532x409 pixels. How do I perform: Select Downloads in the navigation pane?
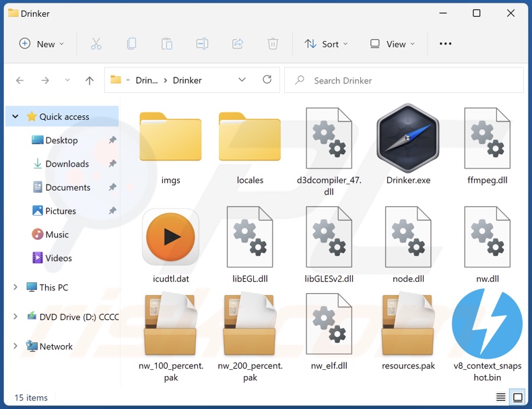(67, 164)
